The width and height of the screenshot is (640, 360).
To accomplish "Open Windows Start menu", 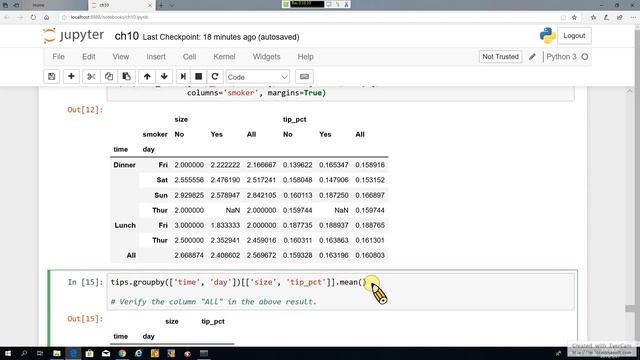I will tap(8, 353).
